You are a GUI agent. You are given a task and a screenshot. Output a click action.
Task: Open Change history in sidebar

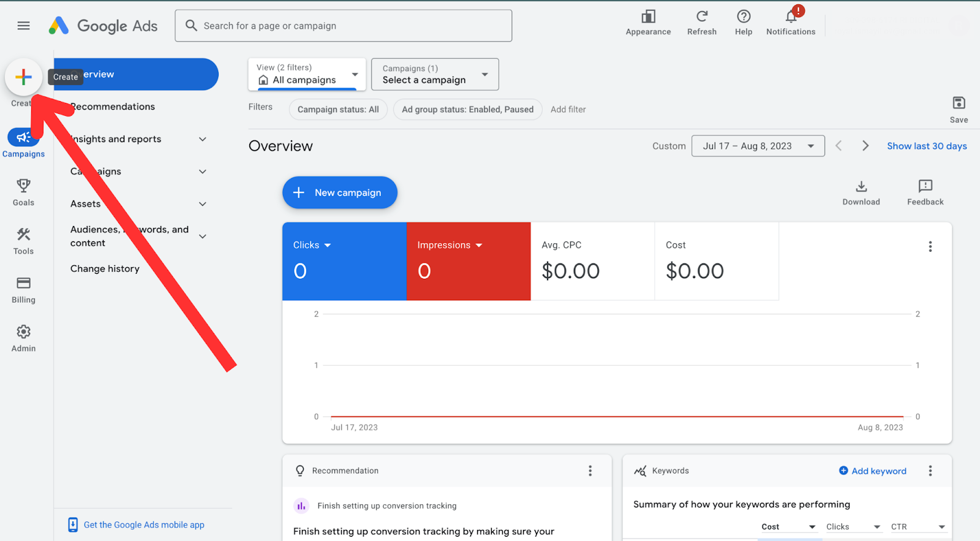coord(105,269)
